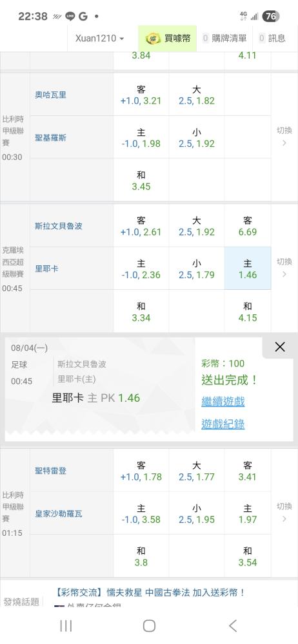Open the 購牌清單 counter badge
Screen dimensions: 298x644
pos(205,39)
